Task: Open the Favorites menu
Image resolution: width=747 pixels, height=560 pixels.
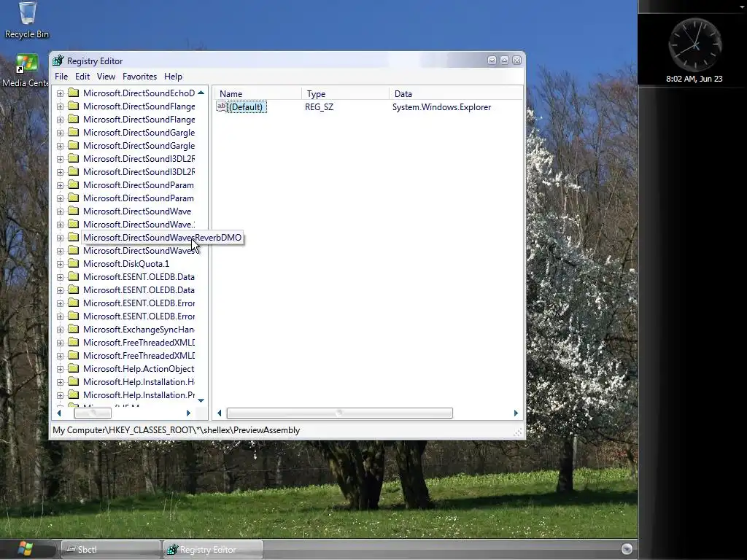Action: click(x=139, y=76)
